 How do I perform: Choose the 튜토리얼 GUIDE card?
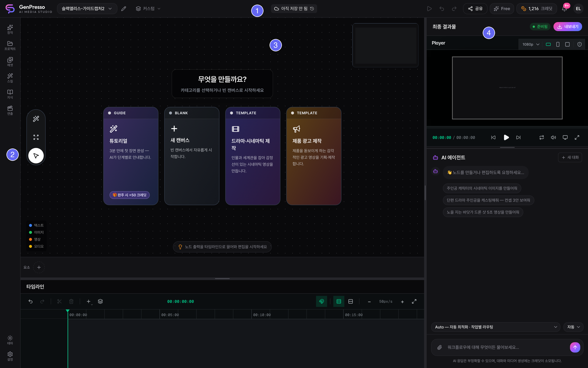[x=131, y=156]
